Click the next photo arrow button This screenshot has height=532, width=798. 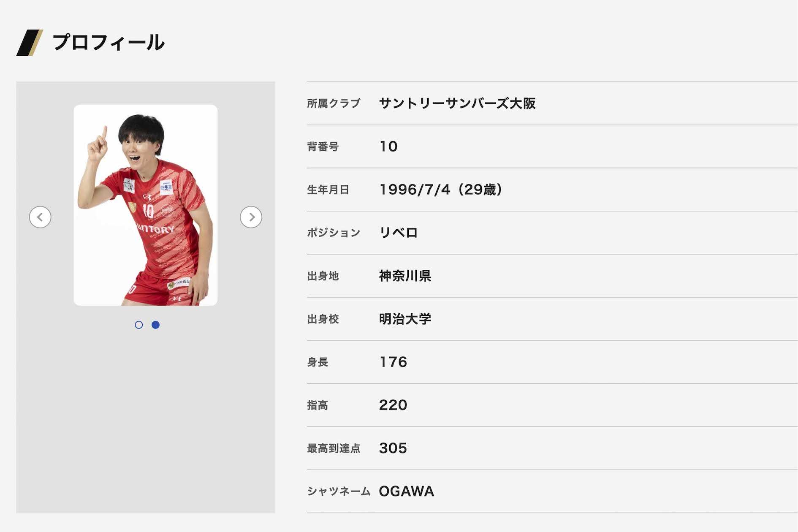251,217
